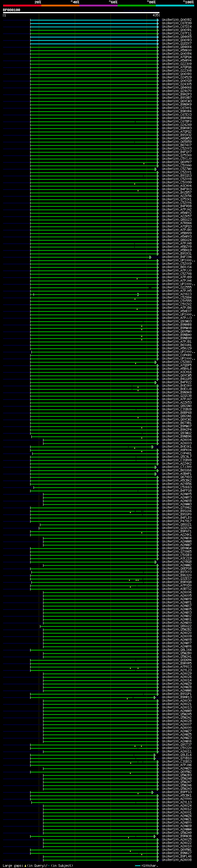The image size is (197, 868).
Task: Open hit UniRef100_Q1EDY7
Action: point(176,43)
